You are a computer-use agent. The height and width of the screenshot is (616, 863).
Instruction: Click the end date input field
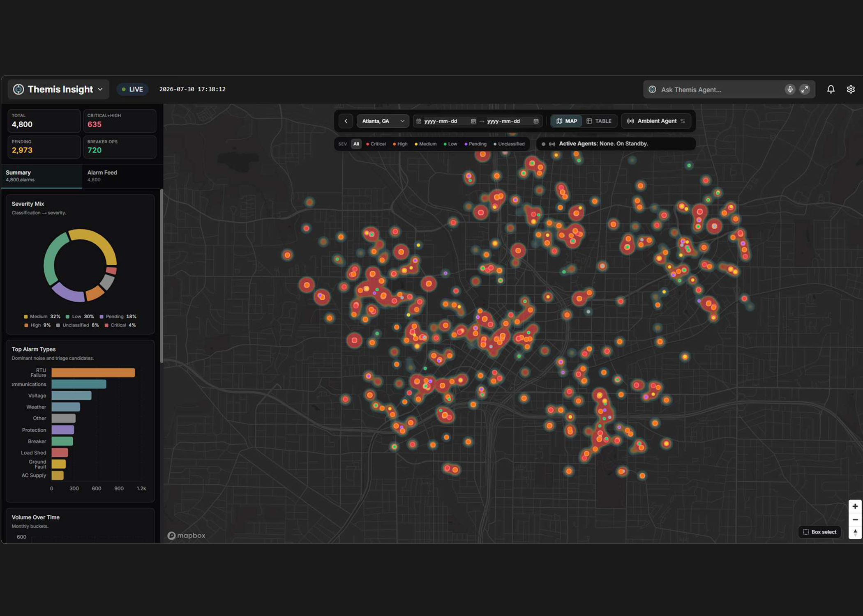tap(513, 121)
